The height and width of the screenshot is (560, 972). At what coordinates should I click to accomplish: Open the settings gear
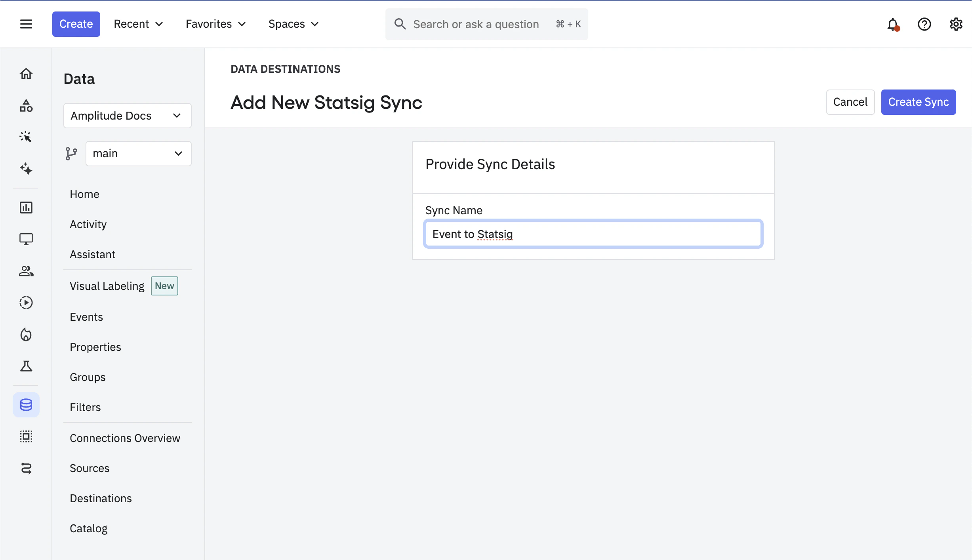[x=956, y=24]
